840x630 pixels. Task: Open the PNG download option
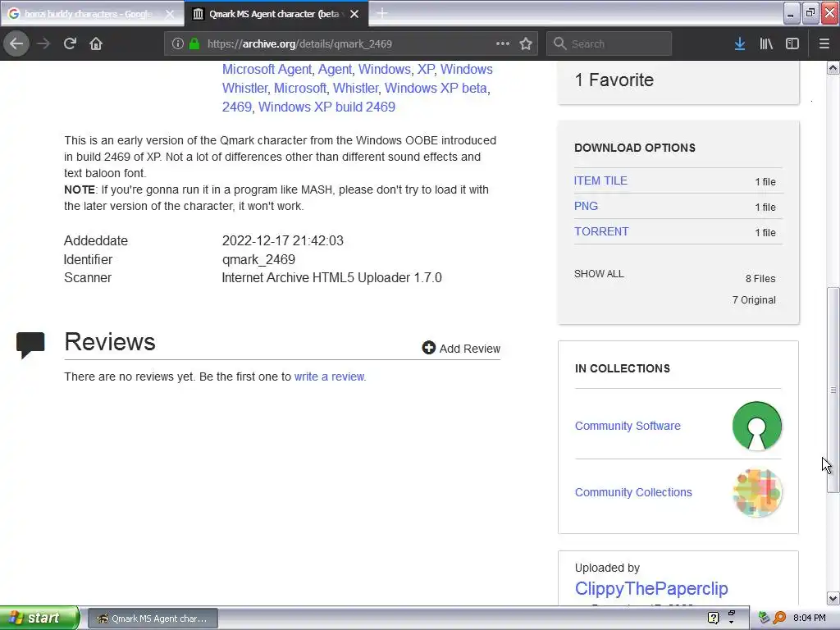click(586, 206)
